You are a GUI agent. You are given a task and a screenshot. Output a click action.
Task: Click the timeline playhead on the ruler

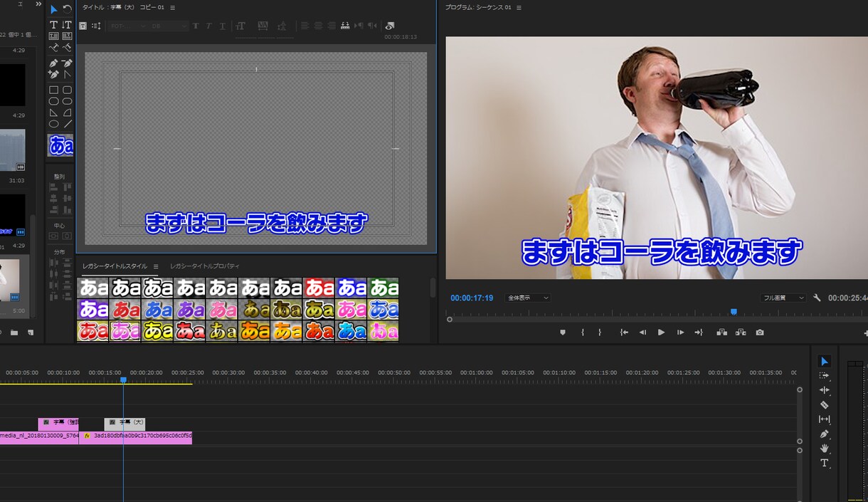tap(123, 381)
